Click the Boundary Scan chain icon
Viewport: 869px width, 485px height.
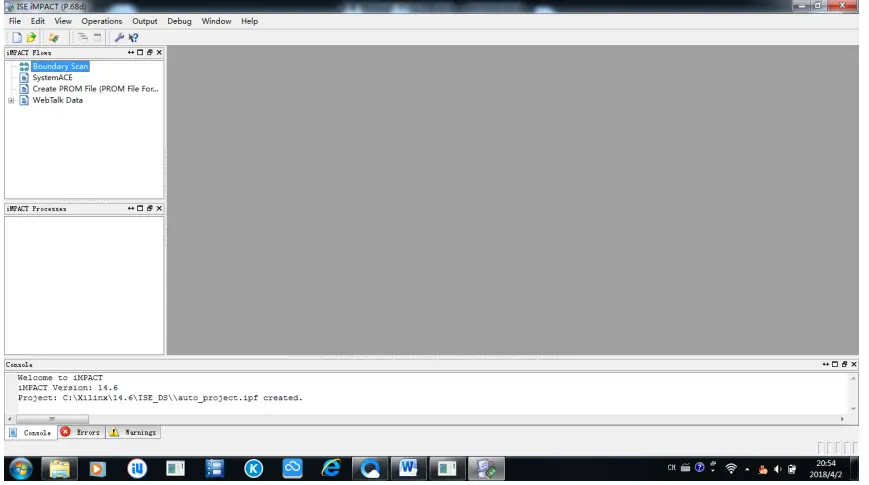click(x=24, y=66)
